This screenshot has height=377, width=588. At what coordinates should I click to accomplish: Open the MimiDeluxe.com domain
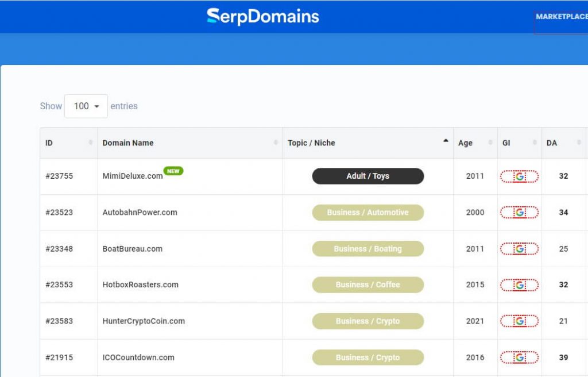[x=133, y=176]
